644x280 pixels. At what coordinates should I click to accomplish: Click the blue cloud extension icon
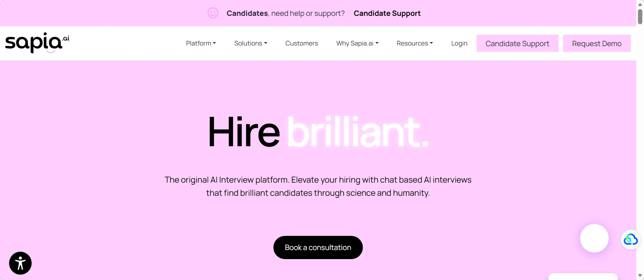(x=630, y=240)
